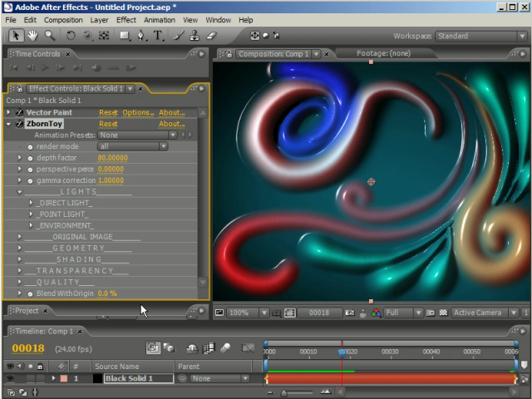Click the depth factor value 80.00000
The width and height of the screenshot is (532, 399).
pos(113,158)
